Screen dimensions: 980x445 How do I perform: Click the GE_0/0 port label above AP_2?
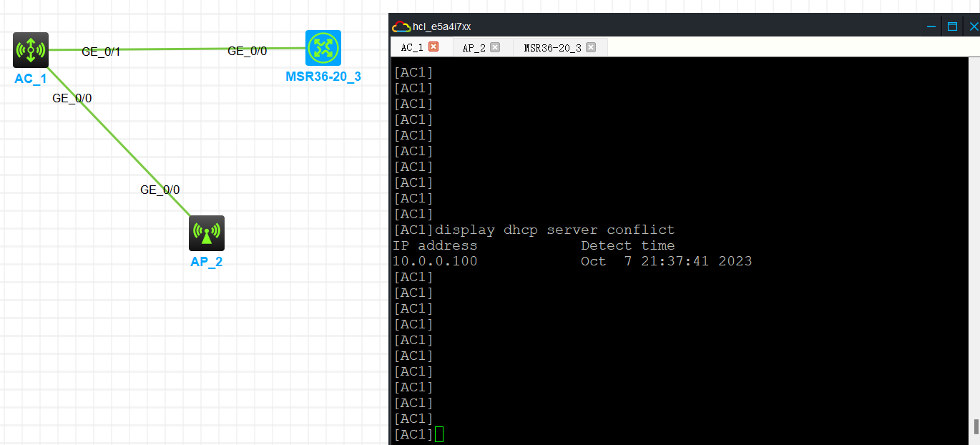coord(160,190)
